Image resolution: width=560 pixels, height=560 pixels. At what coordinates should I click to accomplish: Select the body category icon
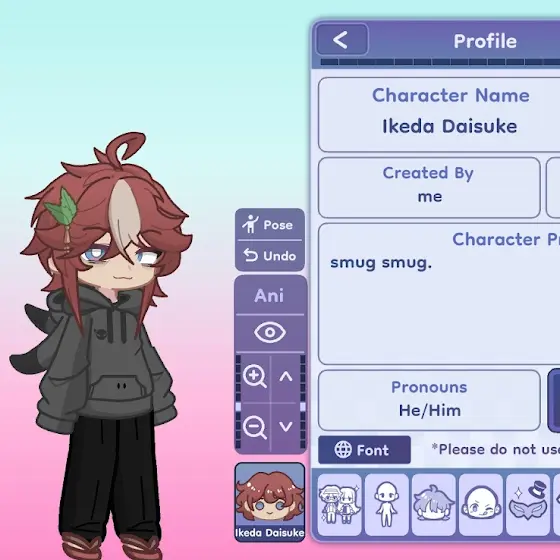386,505
